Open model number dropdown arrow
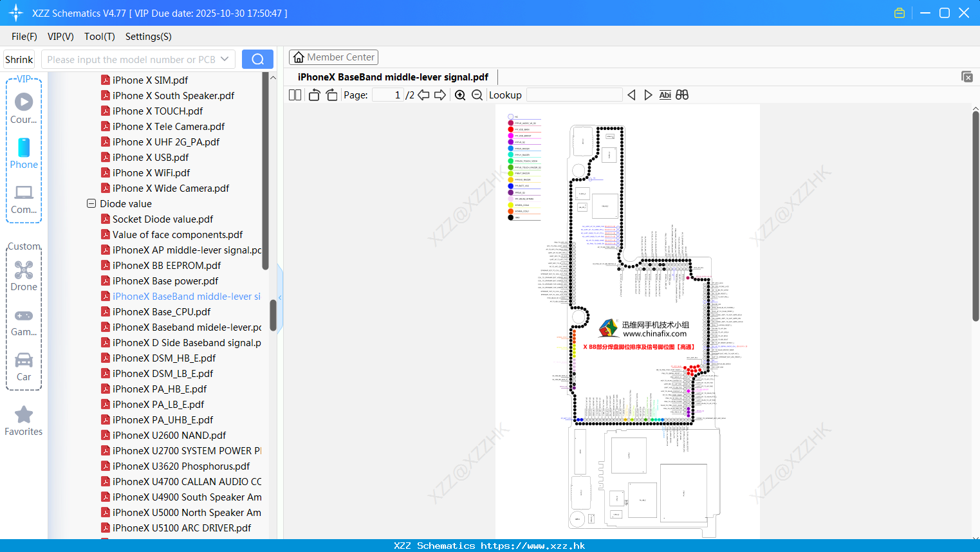The width and height of the screenshot is (980, 552). click(225, 59)
